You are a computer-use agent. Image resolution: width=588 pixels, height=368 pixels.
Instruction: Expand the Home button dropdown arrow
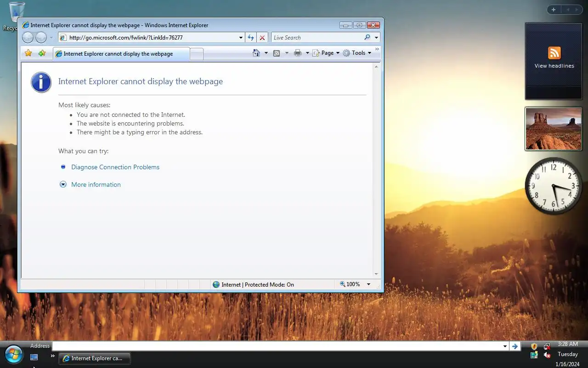pyautogui.click(x=266, y=53)
